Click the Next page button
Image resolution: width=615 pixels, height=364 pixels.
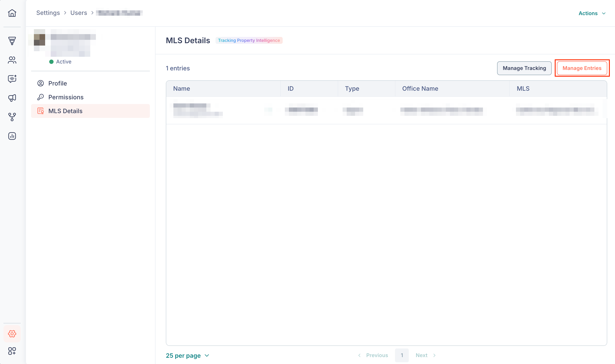(426, 355)
